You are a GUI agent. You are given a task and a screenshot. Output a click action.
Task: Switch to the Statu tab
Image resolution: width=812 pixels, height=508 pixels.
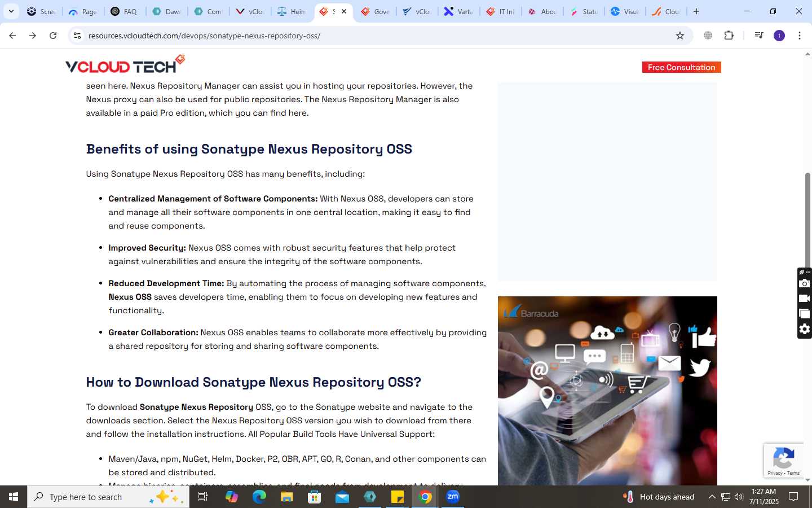[x=584, y=11]
